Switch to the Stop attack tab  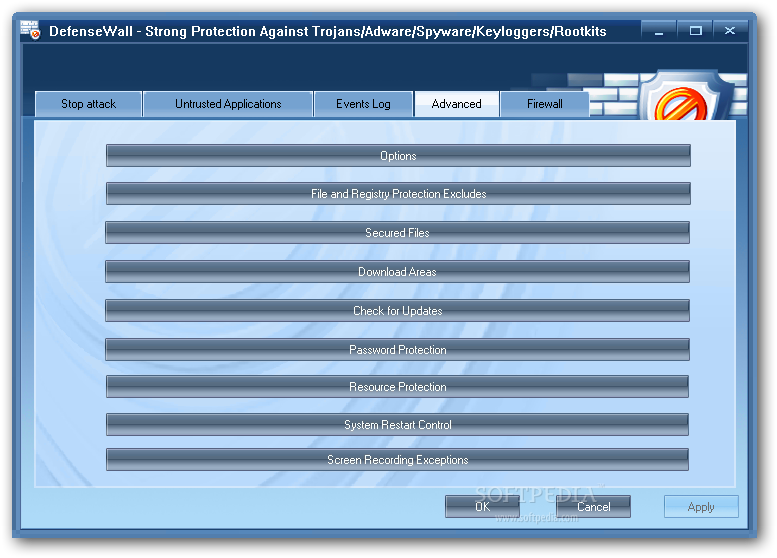[88, 104]
